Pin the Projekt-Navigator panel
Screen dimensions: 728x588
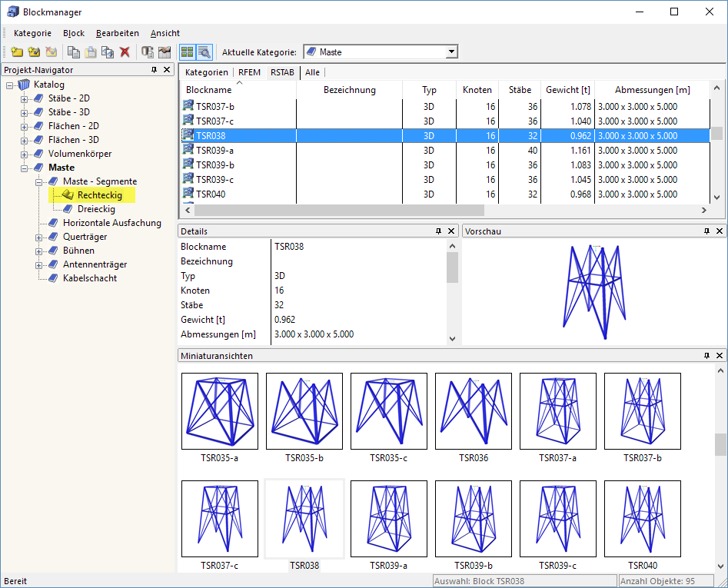click(x=154, y=70)
